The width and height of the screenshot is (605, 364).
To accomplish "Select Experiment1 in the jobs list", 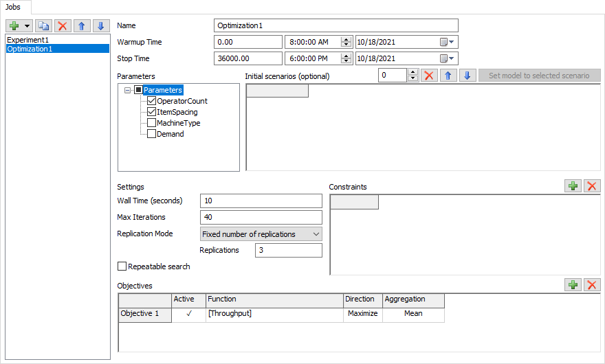I will [x=30, y=40].
